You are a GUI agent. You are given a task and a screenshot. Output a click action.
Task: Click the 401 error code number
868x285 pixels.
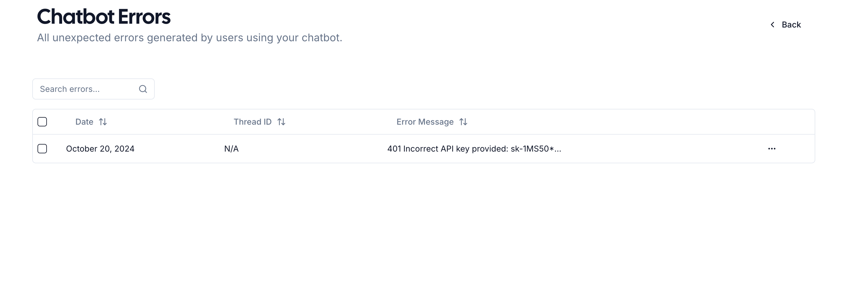[x=394, y=149]
